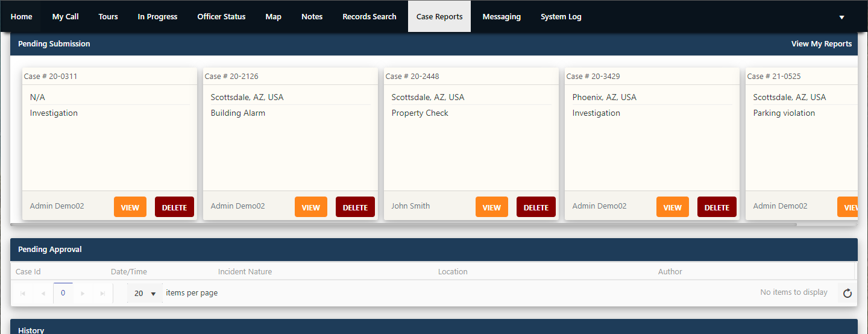View case 20-0311 report

(130, 207)
